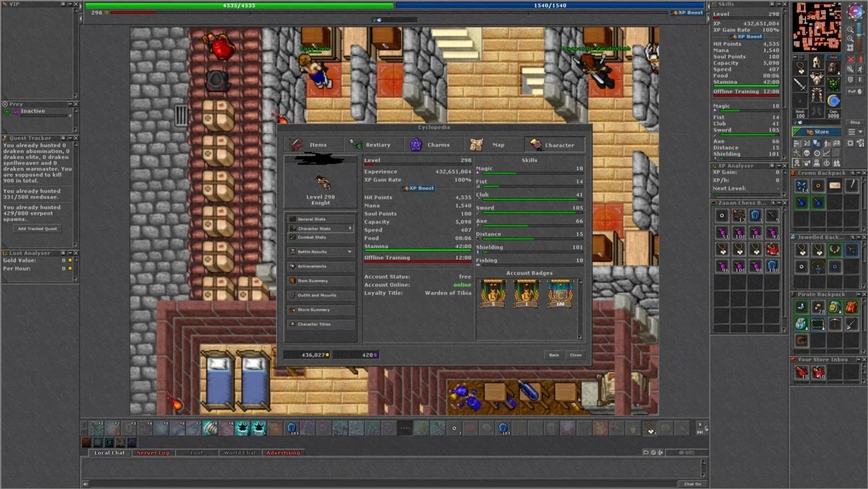Click the backpack equipment slot
The height and width of the screenshot is (489, 868).
[833, 67]
